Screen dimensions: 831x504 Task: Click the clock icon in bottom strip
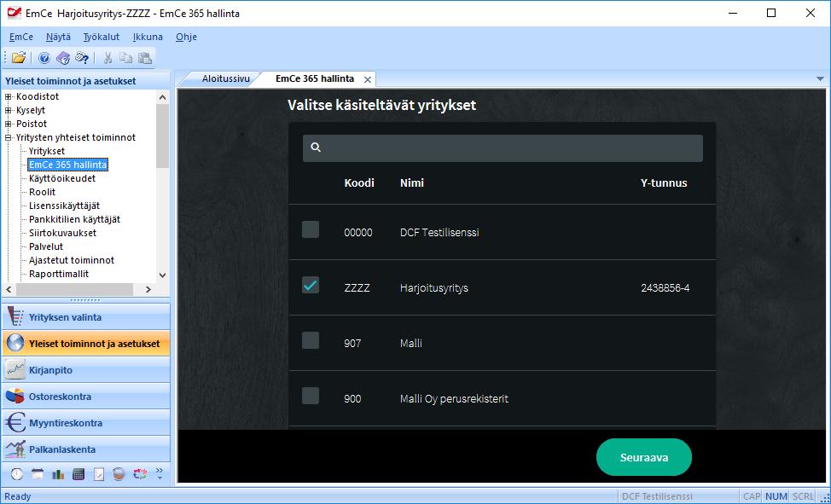point(17,474)
